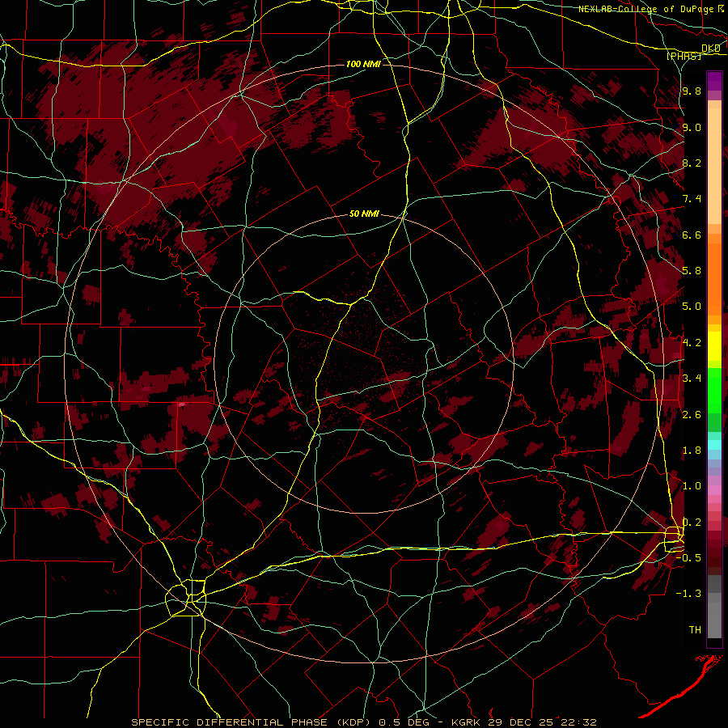Pick the yellow band of the color bar

click(x=714, y=346)
